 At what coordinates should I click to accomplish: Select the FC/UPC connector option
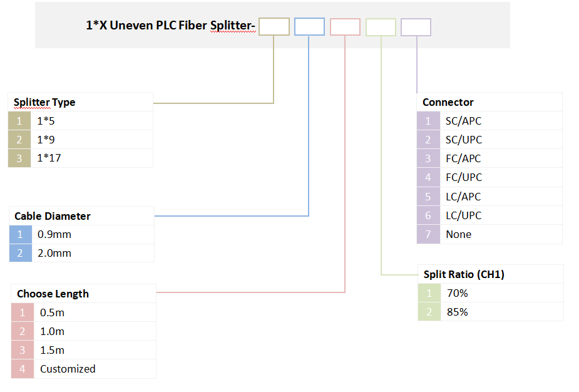[463, 177]
